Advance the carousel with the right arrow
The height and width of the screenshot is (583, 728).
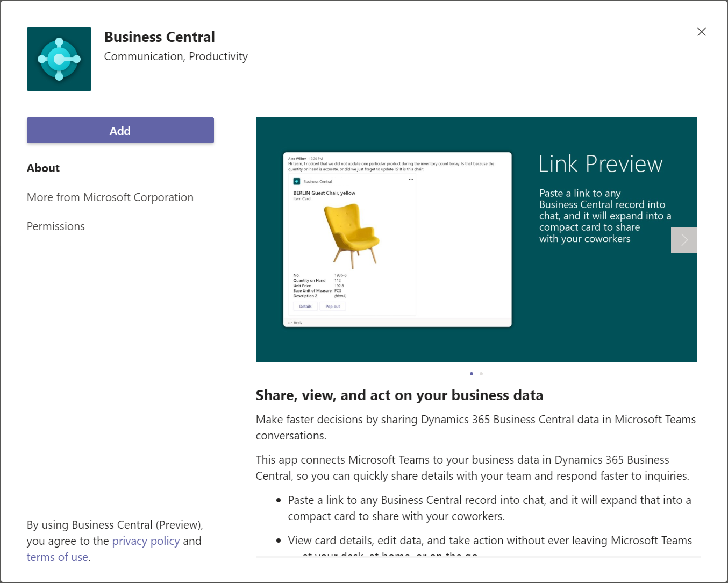coord(683,240)
